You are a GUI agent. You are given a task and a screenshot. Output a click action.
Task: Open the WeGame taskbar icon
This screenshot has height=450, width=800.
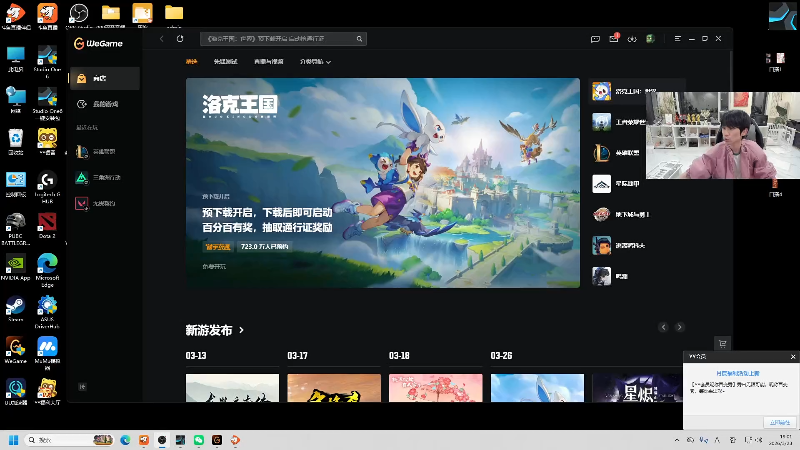tap(217, 440)
